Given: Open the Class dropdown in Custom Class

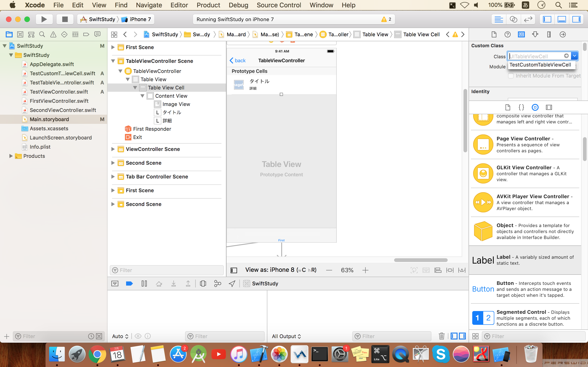Looking at the screenshot, I should click(574, 56).
